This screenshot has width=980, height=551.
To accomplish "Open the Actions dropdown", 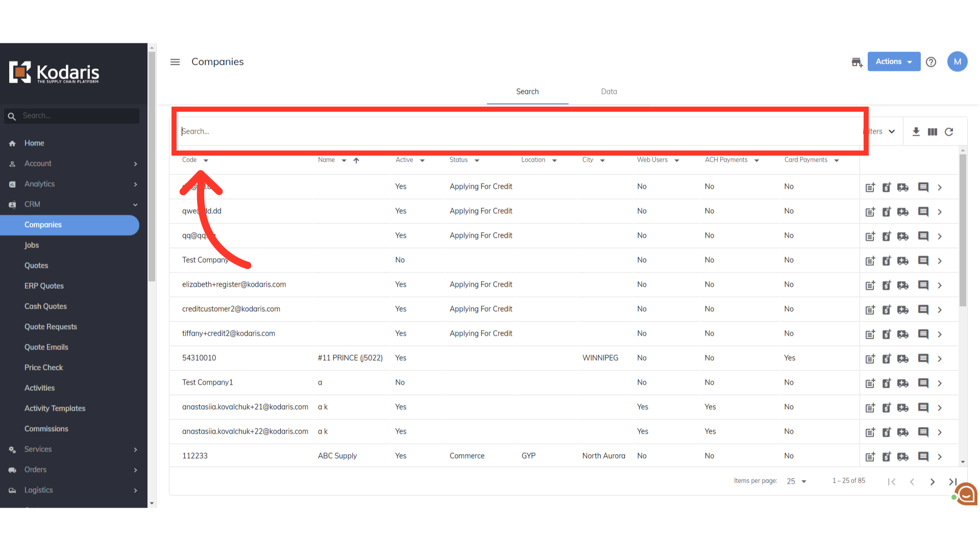I will [894, 61].
